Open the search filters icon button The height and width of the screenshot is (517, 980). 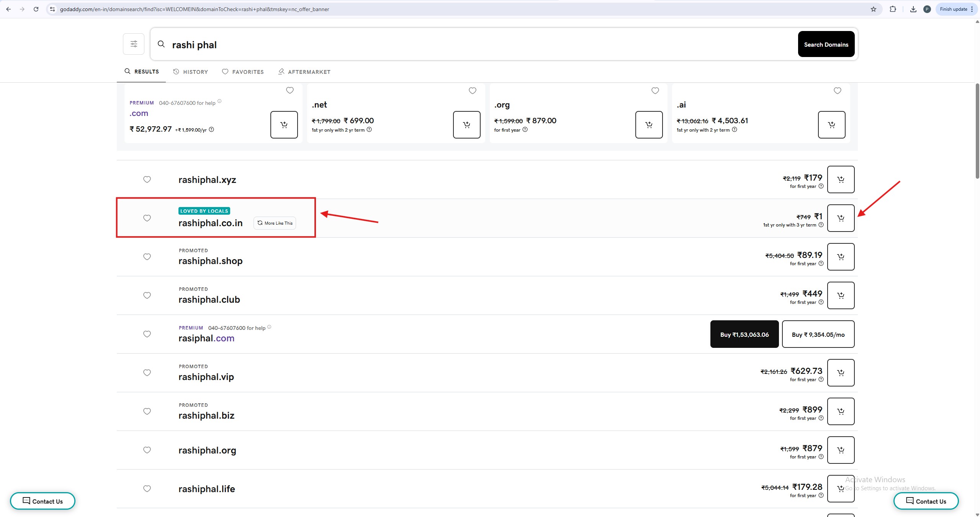tap(134, 44)
